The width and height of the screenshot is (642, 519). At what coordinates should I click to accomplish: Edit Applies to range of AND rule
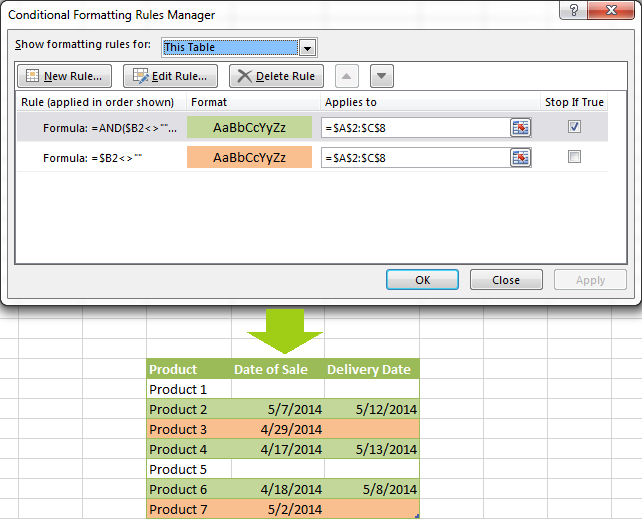[x=415, y=128]
